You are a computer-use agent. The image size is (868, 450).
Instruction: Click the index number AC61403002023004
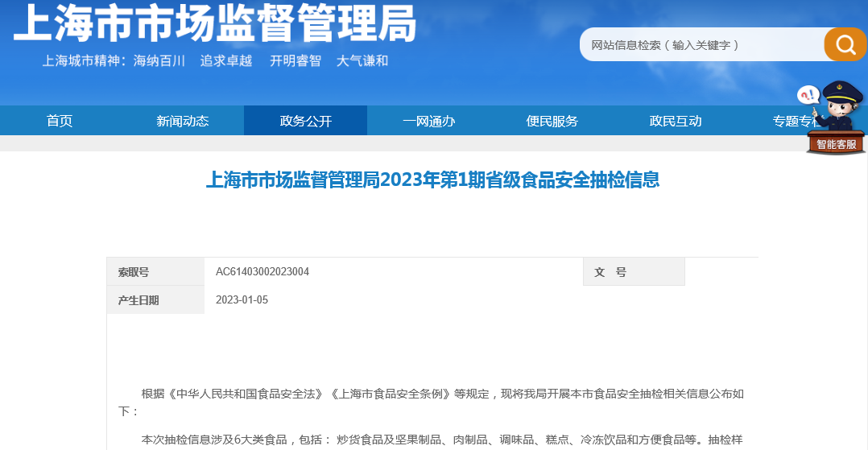pos(262,272)
